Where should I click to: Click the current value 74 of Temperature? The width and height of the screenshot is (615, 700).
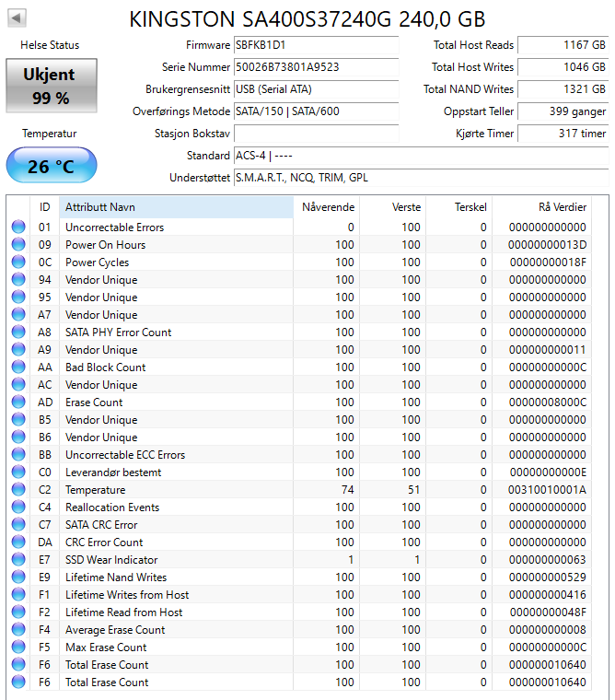(x=348, y=490)
